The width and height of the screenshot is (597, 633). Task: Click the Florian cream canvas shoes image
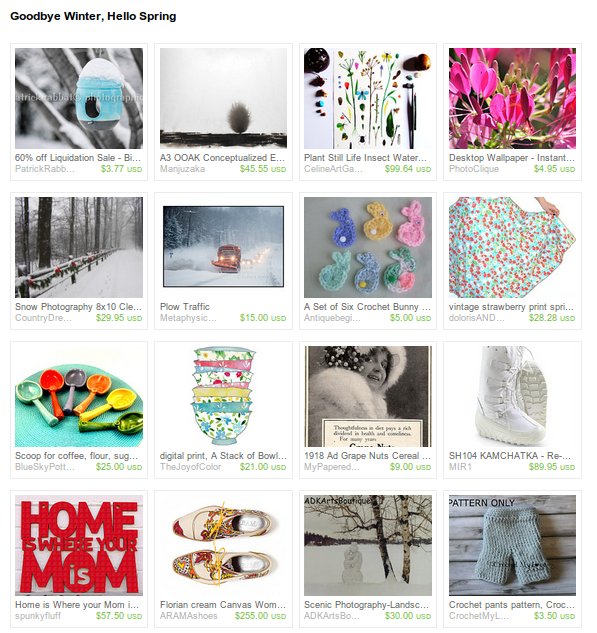tap(223, 545)
